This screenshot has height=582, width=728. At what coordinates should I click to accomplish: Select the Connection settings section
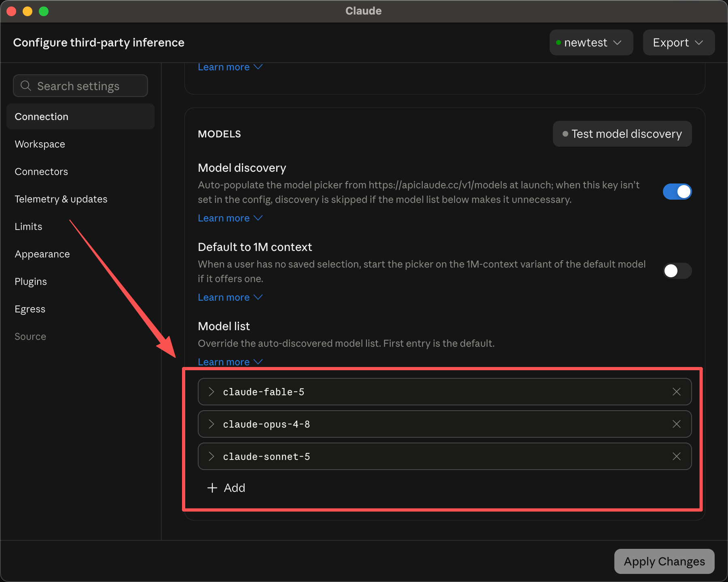coord(80,116)
